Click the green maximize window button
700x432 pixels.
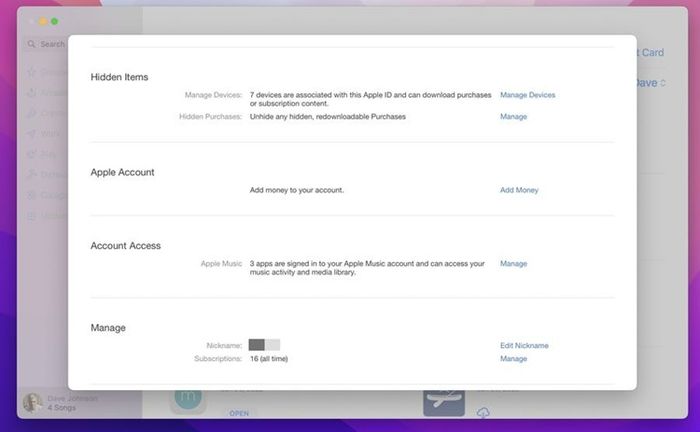pyautogui.click(x=54, y=21)
